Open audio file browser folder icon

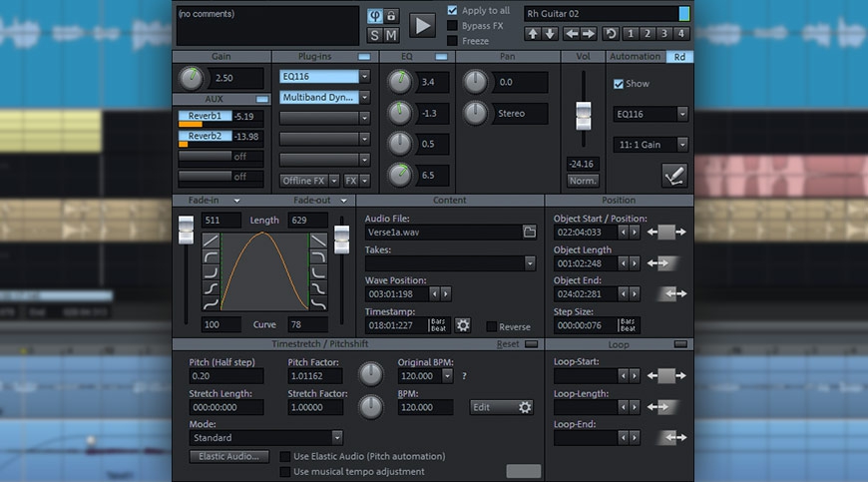(530, 232)
